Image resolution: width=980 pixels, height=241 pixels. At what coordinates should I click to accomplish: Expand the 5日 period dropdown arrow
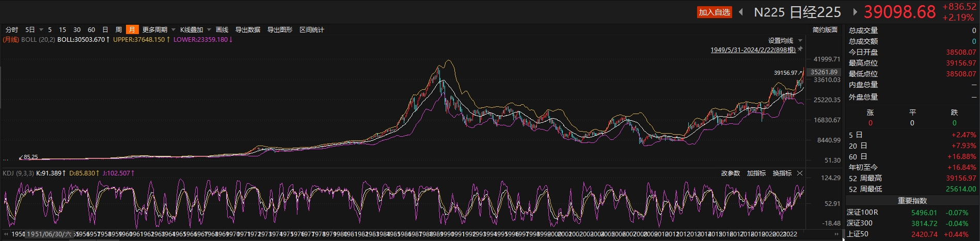click(40, 30)
